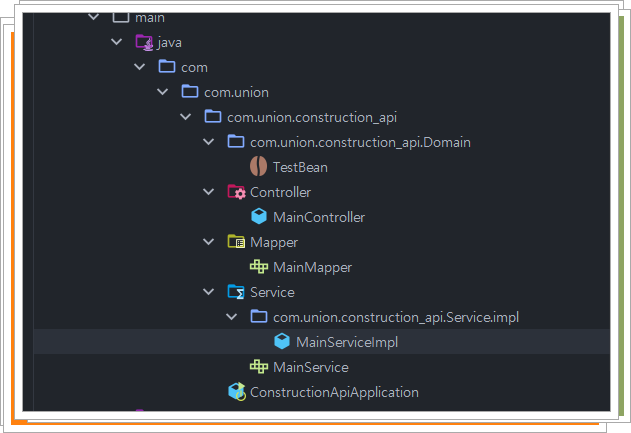Open the 'MainService' file
This screenshot has width=631, height=433.
pyautogui.click(x=311, y=367)
